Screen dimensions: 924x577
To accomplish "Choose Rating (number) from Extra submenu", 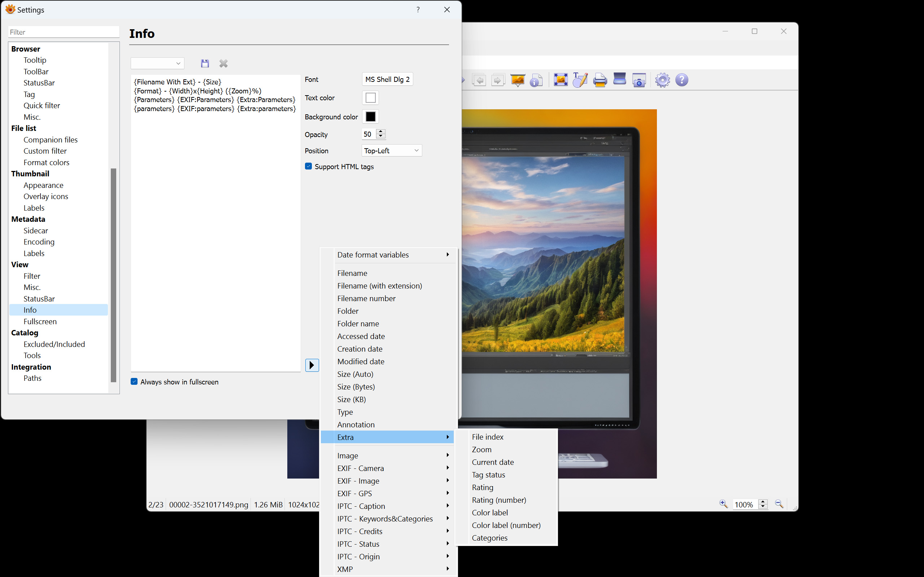I will point(499,500).
